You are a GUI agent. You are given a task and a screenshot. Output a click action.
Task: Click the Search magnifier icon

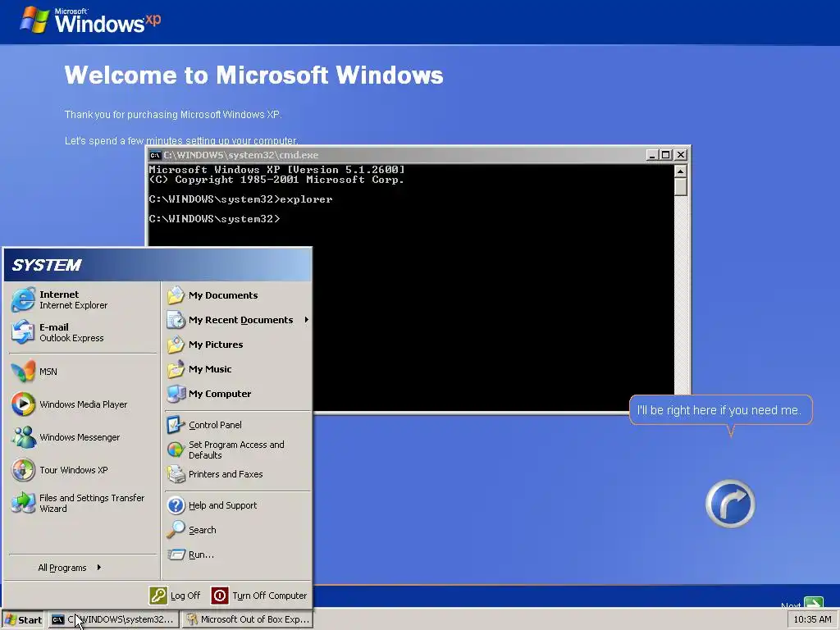coord(176,530)
